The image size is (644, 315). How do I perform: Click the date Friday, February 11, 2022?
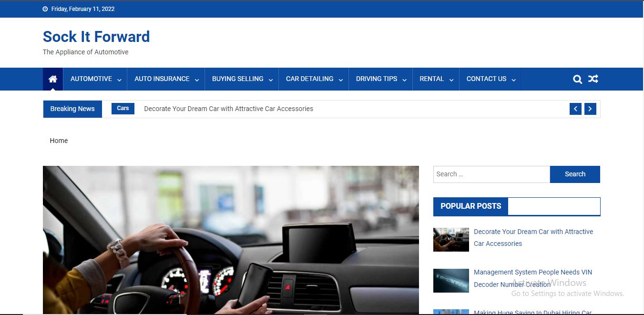83,9
